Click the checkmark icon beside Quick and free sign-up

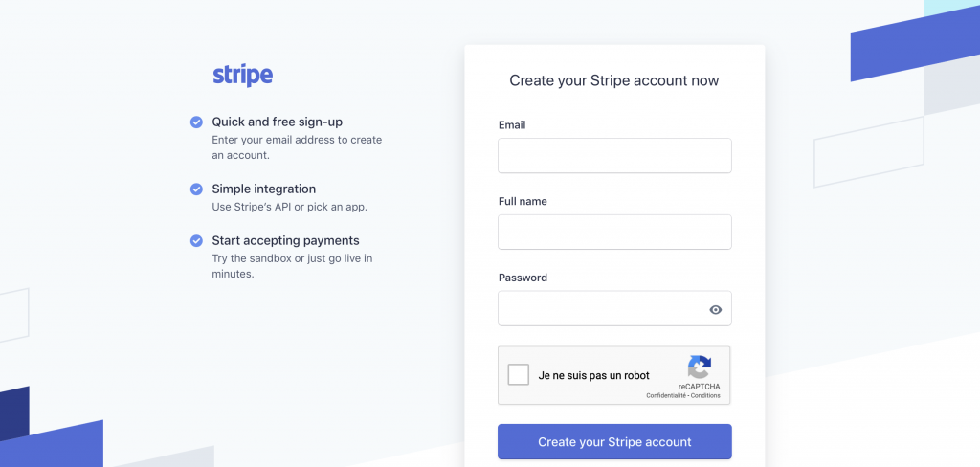tap(196, 122)
